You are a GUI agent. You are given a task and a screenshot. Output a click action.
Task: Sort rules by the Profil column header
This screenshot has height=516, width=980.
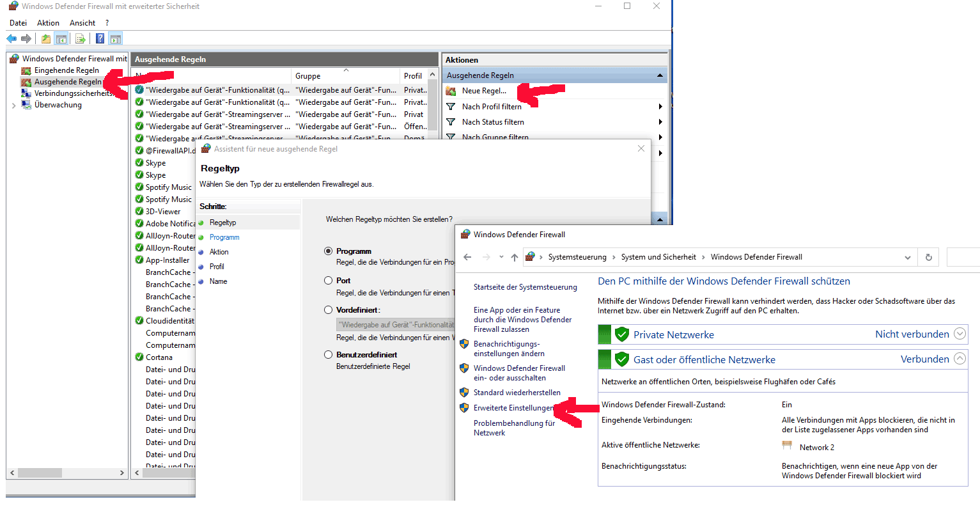pyautogui.click(x=413, y=76)
